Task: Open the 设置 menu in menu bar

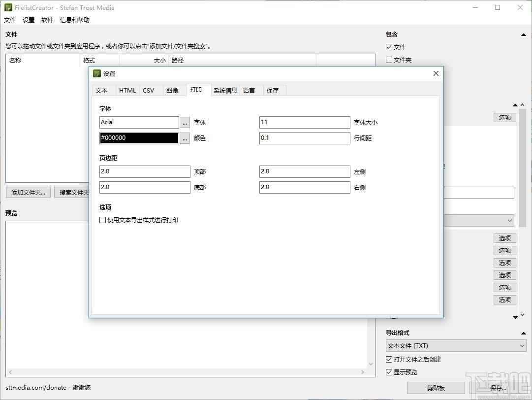Action: pyautogui.click(x=29, y=20)
